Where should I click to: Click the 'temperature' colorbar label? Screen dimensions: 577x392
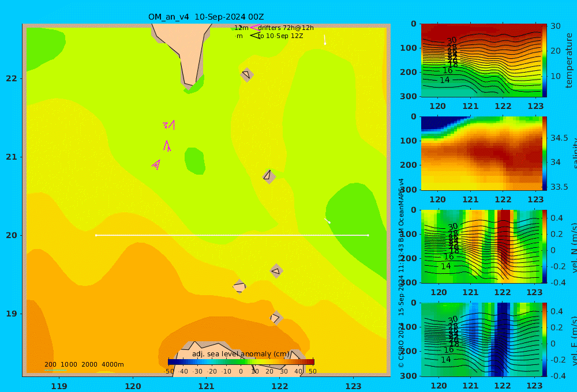tap(569, 61)
